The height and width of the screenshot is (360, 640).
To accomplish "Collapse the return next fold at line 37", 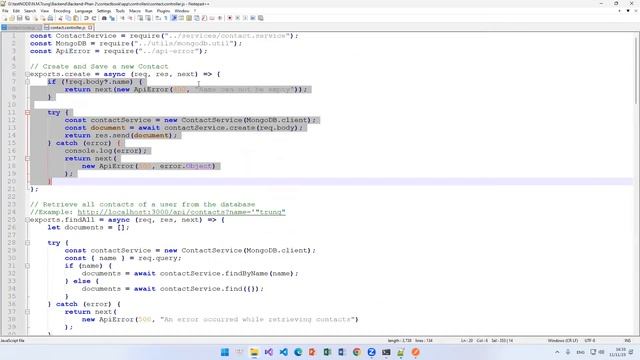I will pyautogui.click(x=27, y=312).
